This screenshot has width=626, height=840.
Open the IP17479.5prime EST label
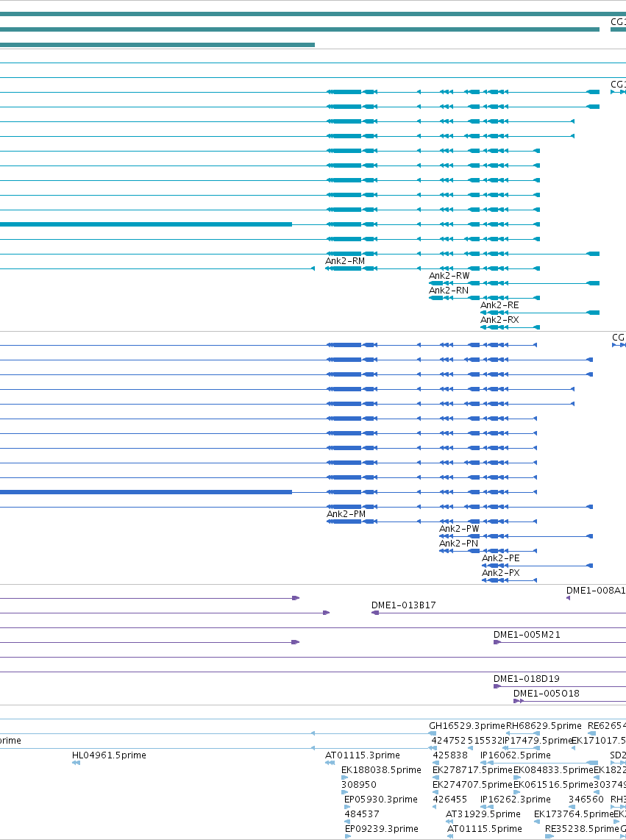[x=538, y=741]
